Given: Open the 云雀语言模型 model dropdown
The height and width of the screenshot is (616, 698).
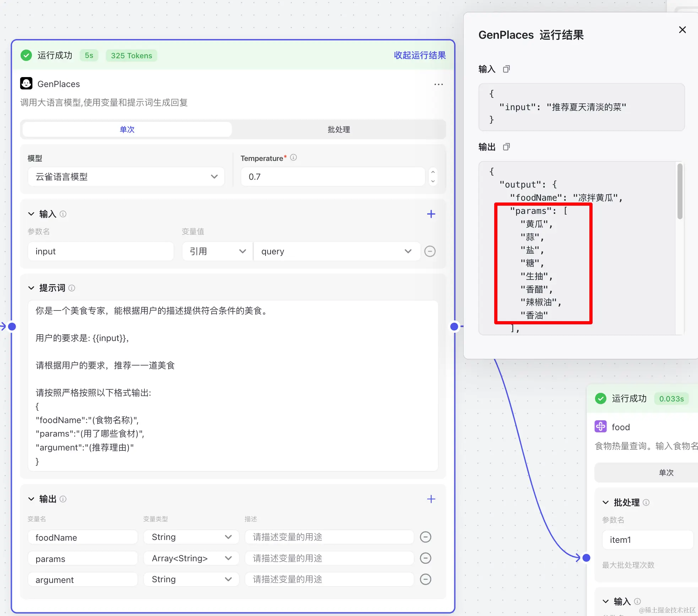Looking at the screenshot, I should [x=126, y=177].
